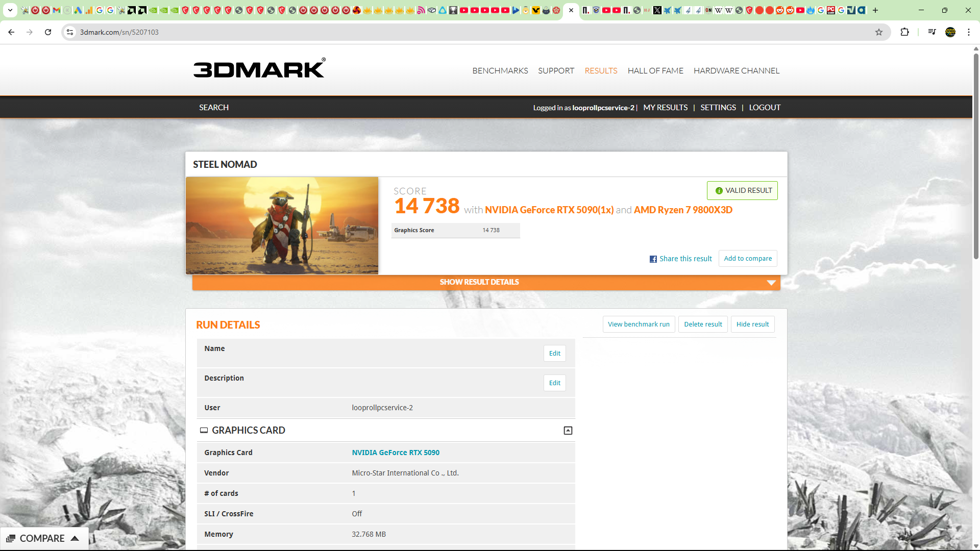Collapse the Graphics Card section
The height and width of the screenshot is (551, 980).
[568, 431]
